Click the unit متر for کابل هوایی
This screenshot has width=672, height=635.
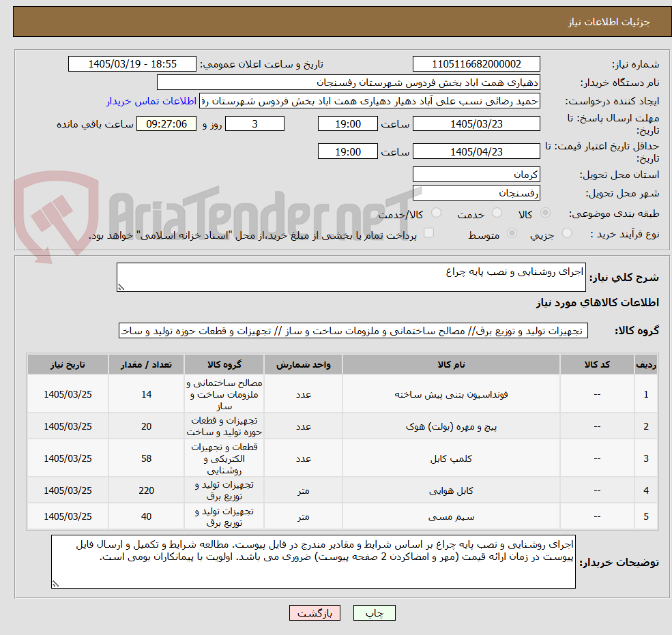click(x=303, y=490)
